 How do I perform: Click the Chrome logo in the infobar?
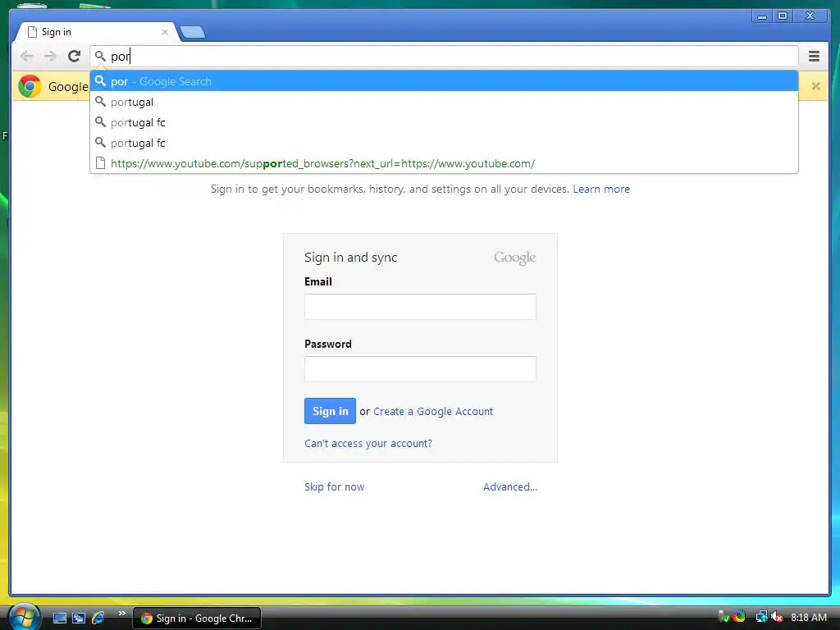pyautogui.click(x=30, y=85)
